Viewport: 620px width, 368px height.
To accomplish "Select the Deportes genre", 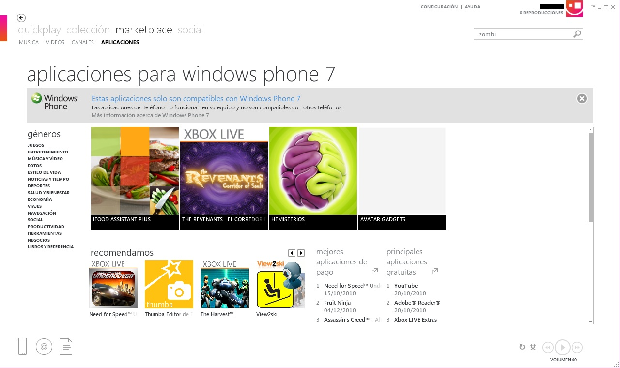I will click(x=39, y=185).
